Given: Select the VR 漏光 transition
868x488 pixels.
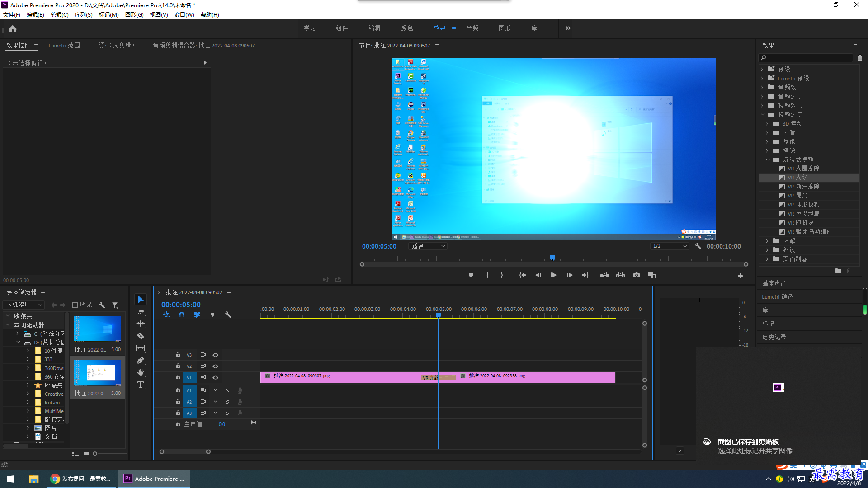Looking at the screenshot, I should pyautogui.click(x=797, y=195).
